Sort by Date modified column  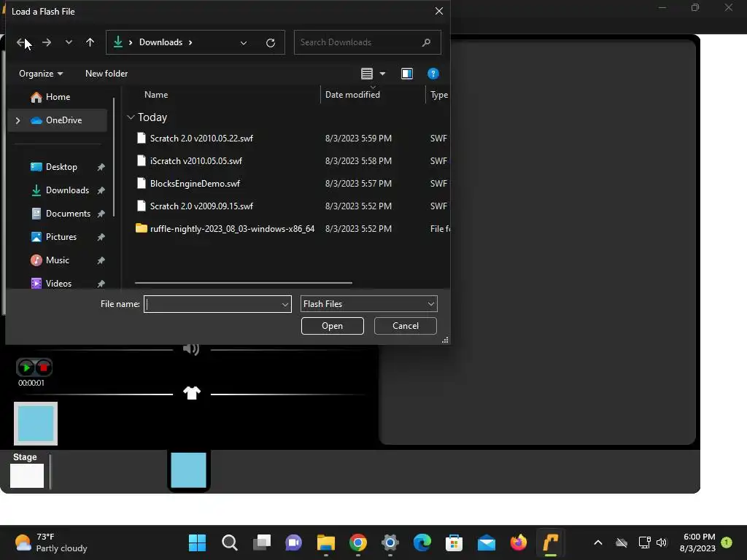pos(352,95)
